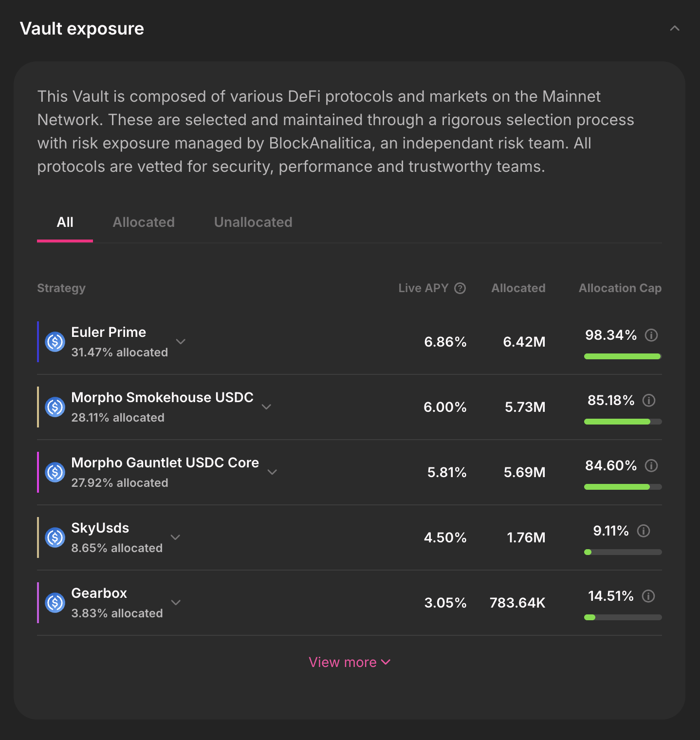
Task: Switch to the Allocated tab
Action: [144, 222]
